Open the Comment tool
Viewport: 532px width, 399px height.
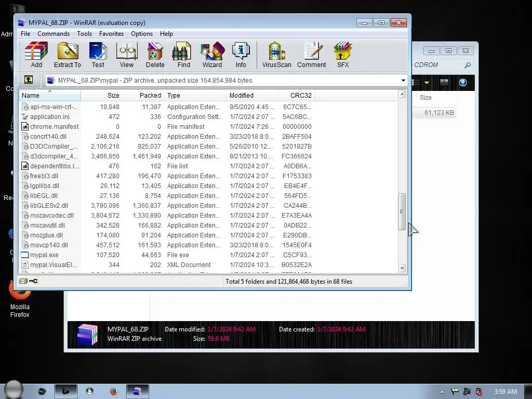(312, 55)
